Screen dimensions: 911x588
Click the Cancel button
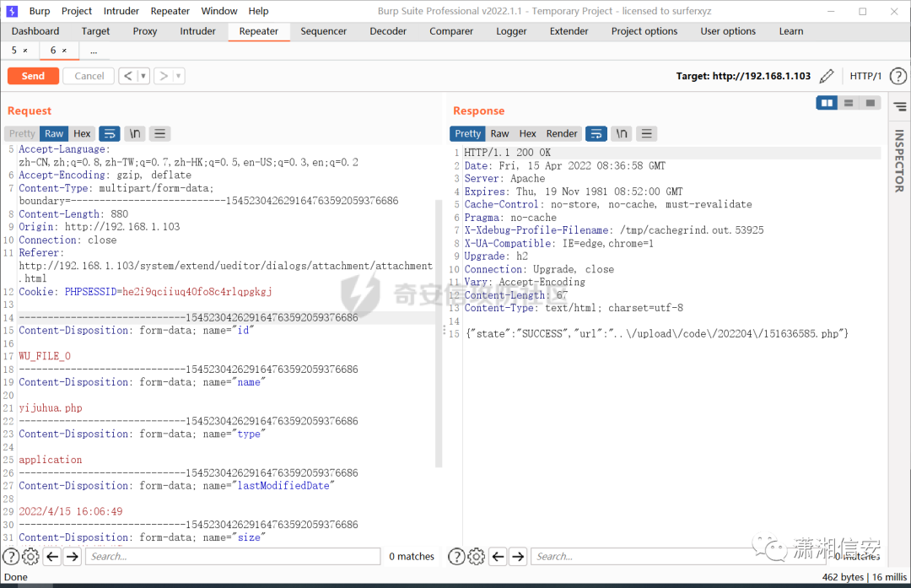pyautogui.click(x=89, y=76)
